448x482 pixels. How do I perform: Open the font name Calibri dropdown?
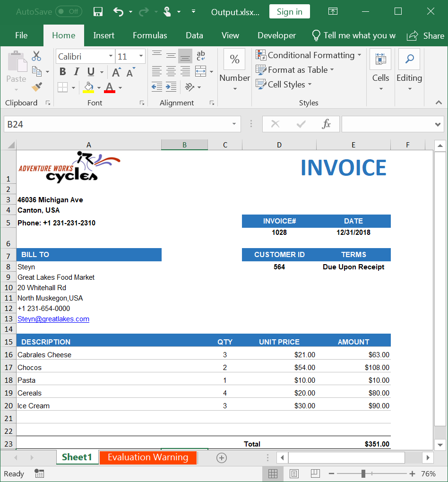point(111,57)
